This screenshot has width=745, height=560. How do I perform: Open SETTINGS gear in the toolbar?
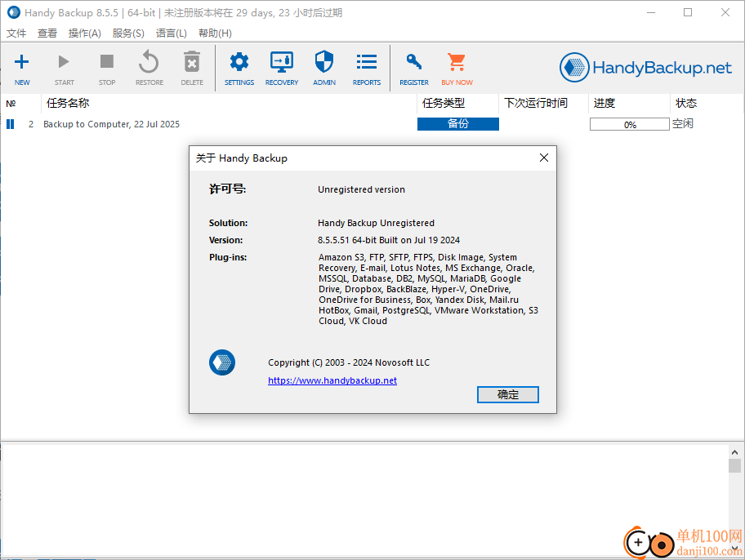click(x=239, y=62)
